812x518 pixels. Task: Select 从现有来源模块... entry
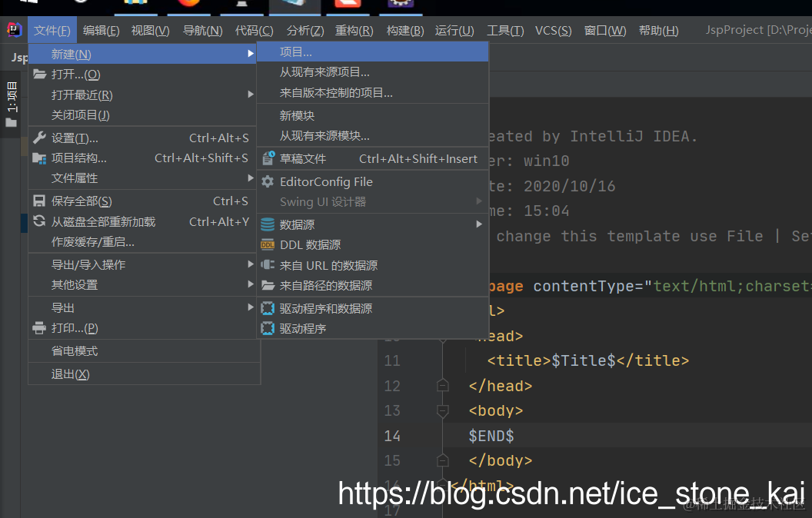tap(373, 135)
